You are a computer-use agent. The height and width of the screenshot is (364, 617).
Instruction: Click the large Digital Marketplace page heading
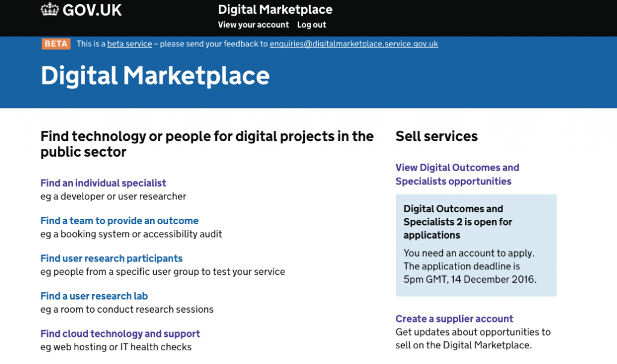[x=155, y=75]
